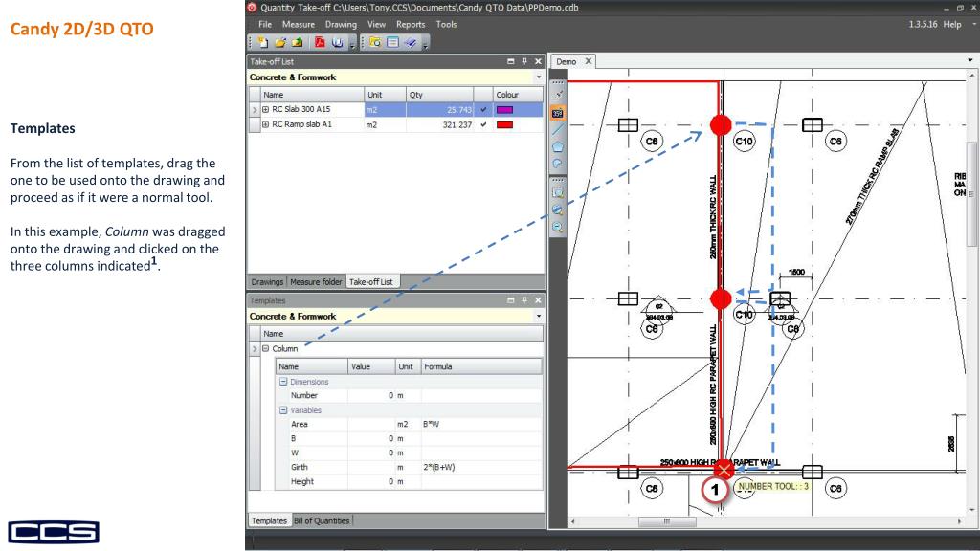Click the list window toolbar icon

pyautogui.click(x=392, y=42)
